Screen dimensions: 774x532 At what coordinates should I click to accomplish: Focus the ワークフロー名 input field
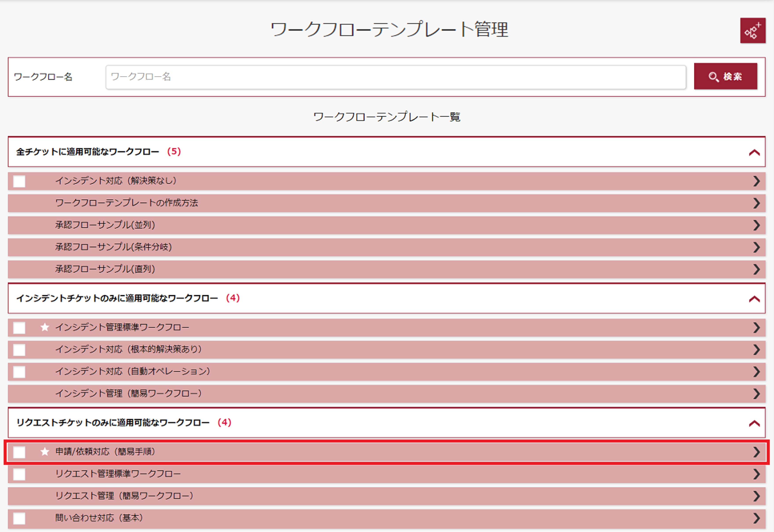click(x=396, y=77)
